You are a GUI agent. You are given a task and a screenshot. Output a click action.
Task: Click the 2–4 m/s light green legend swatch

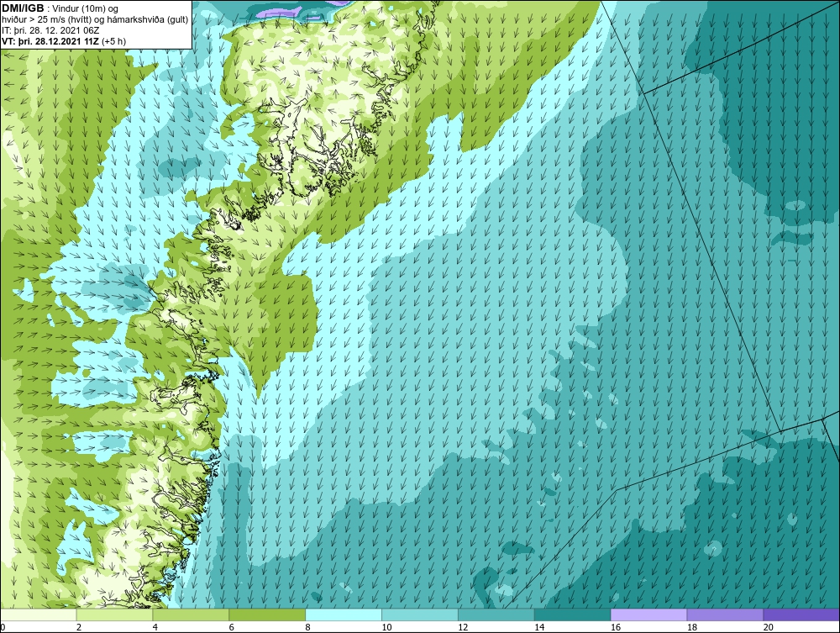(x=114, y=615)
